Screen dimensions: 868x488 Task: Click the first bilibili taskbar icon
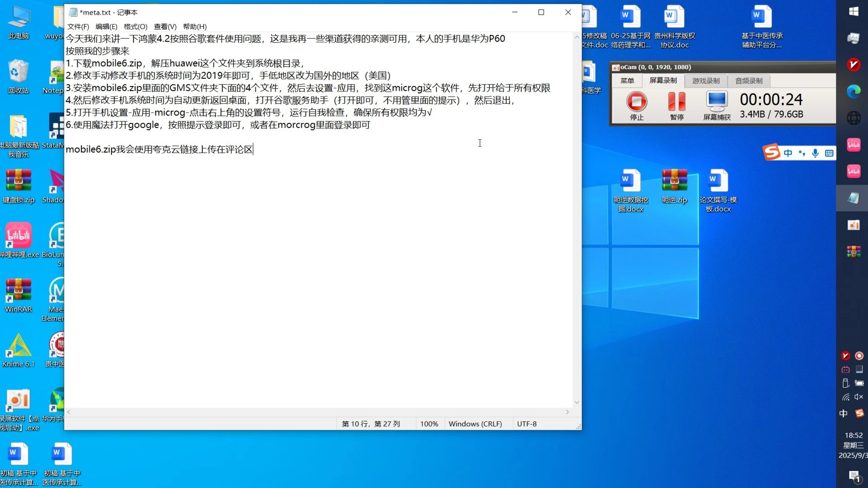[x=853, y=145]
